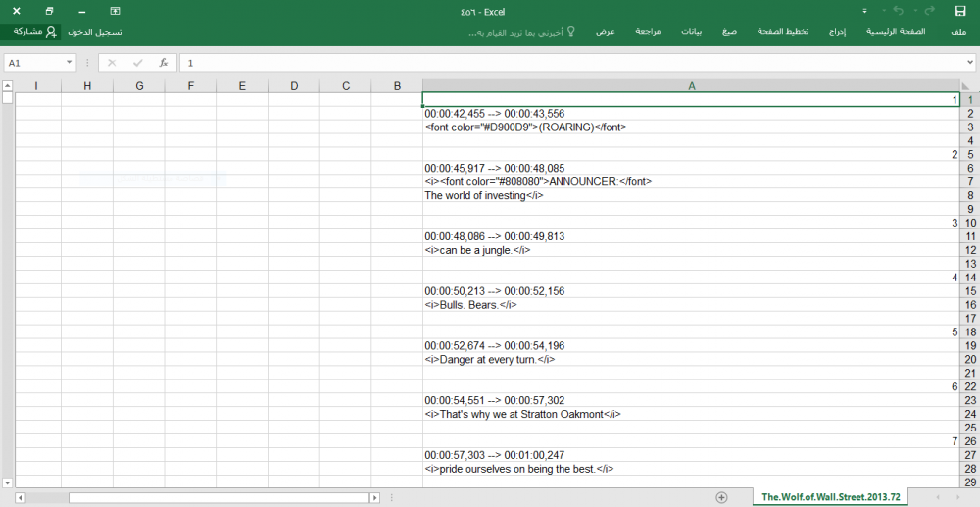Select column D header

pos(294,86)
